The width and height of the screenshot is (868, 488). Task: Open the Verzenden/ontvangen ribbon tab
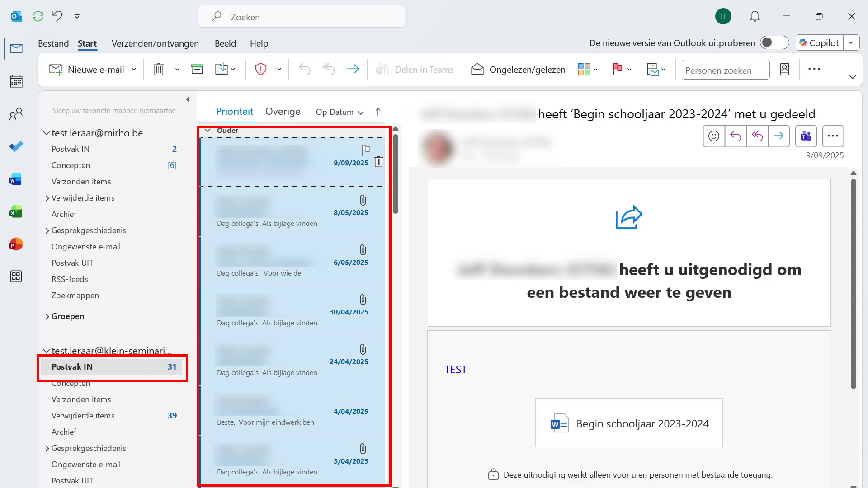[155, 43]
